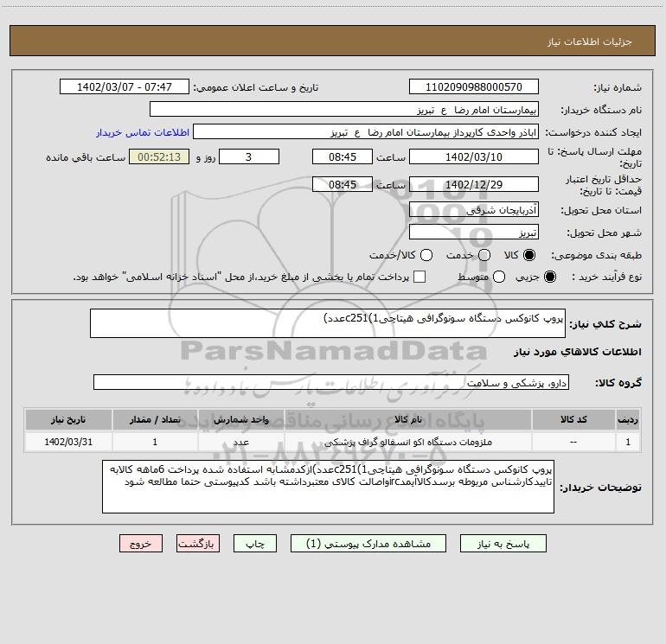Click the row number cell 1 under ردیف

628,442
